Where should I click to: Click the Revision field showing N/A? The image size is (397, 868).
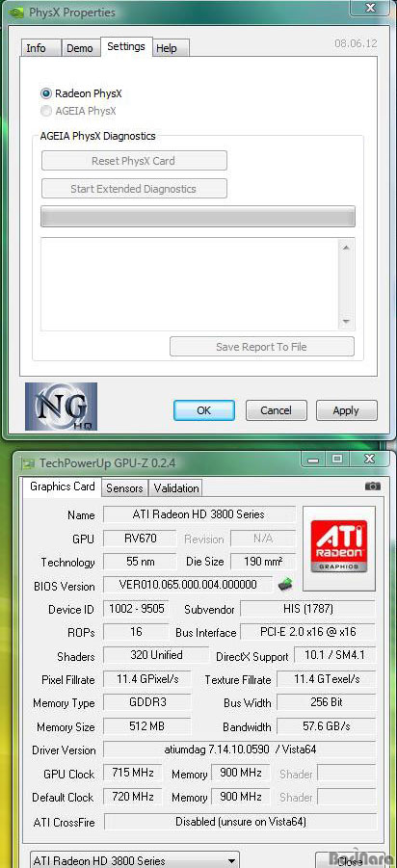tap(263, 539)
